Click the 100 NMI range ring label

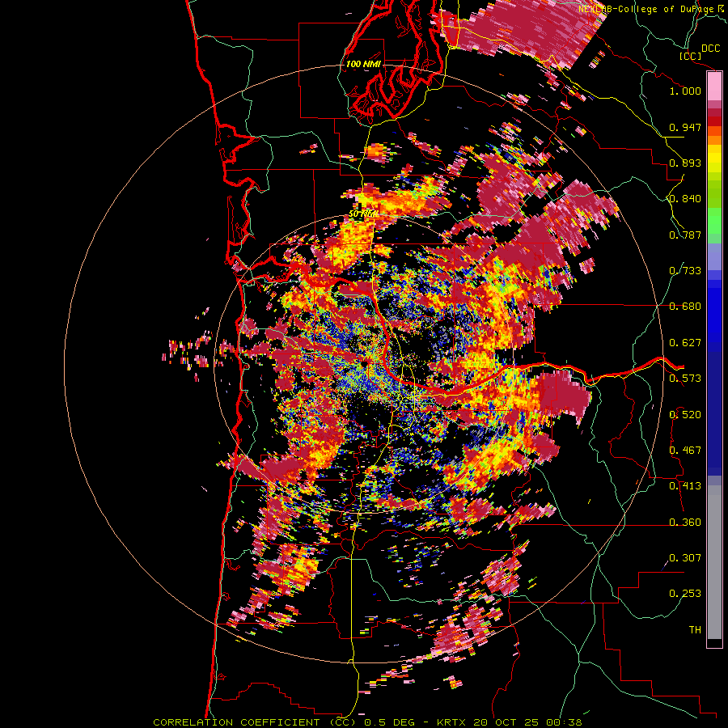click(x=363, y=64)
